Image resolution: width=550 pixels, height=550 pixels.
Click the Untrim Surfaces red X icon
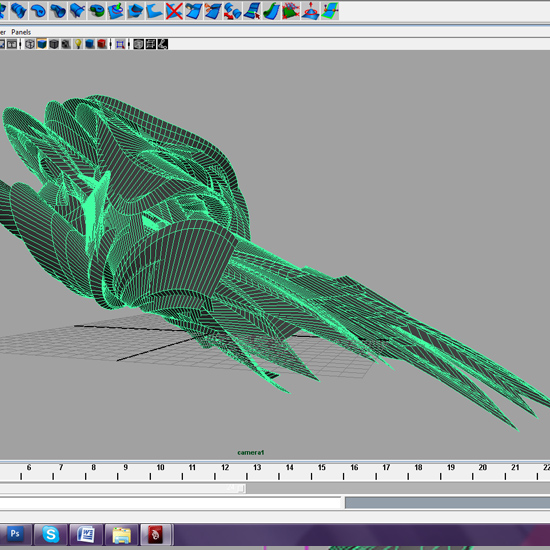174,11
